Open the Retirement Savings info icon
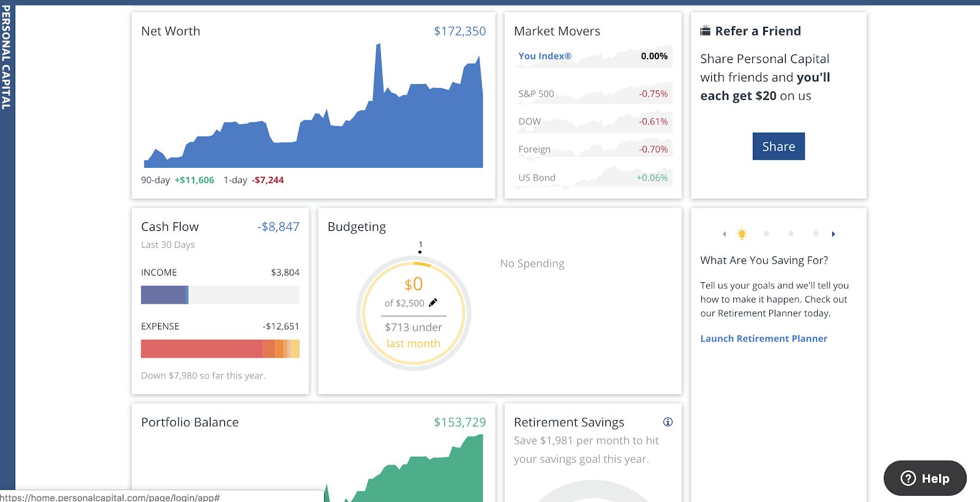This screenshot has width=980, height=502. pos(668,422)
